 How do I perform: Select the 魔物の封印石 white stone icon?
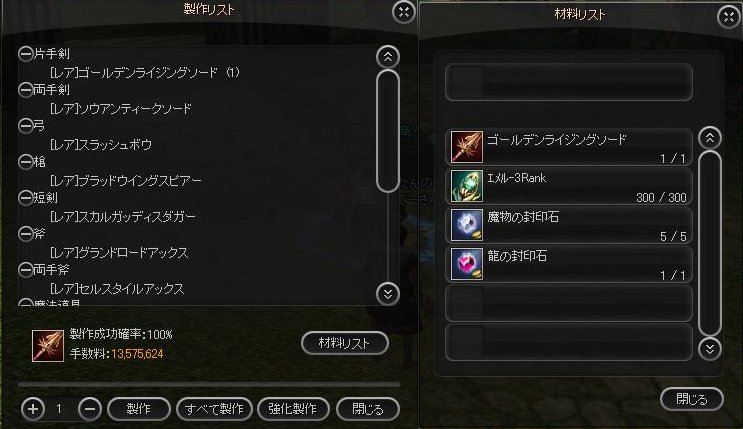click(x=467, y=225)
